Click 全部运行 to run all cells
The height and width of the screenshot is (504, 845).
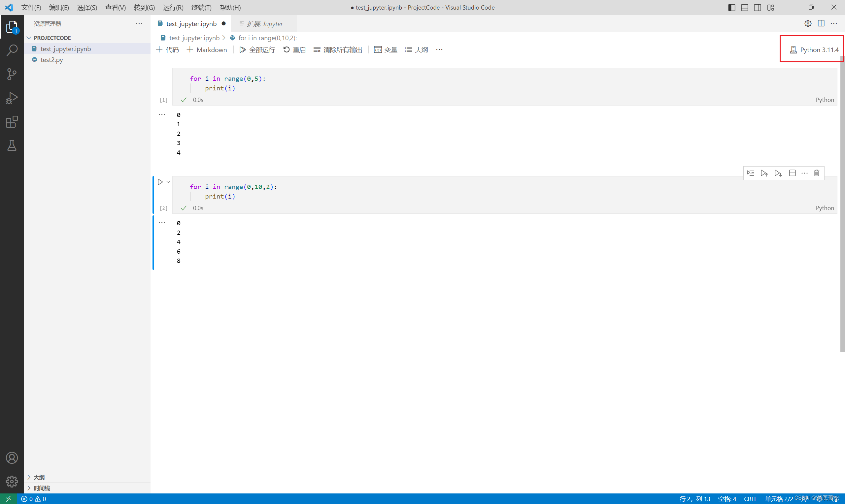coord(257,50)
